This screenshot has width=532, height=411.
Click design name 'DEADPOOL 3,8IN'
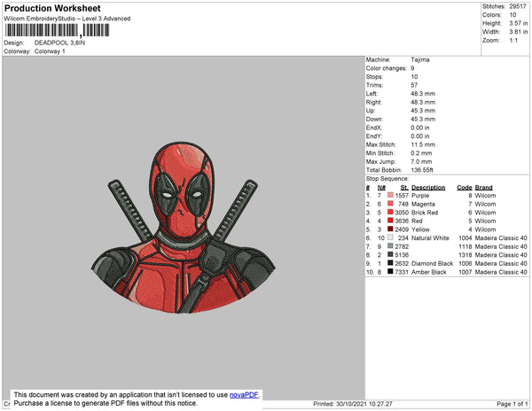pos(59,43)
